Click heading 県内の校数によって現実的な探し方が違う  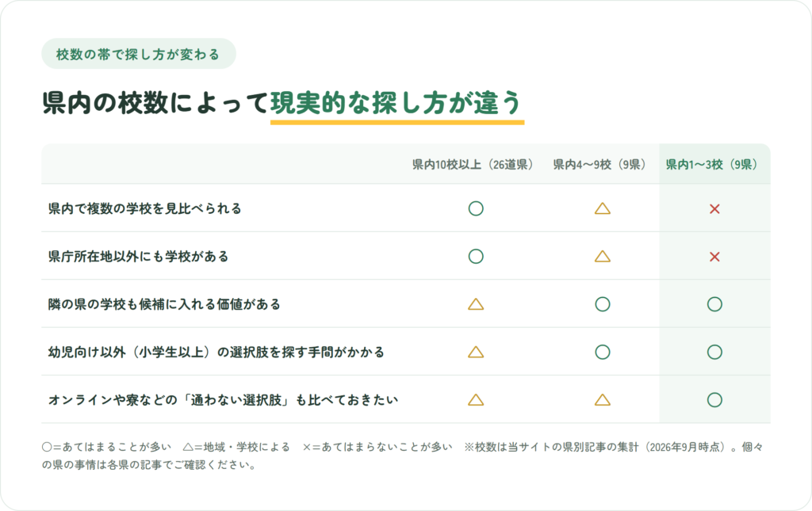(282, 102)
